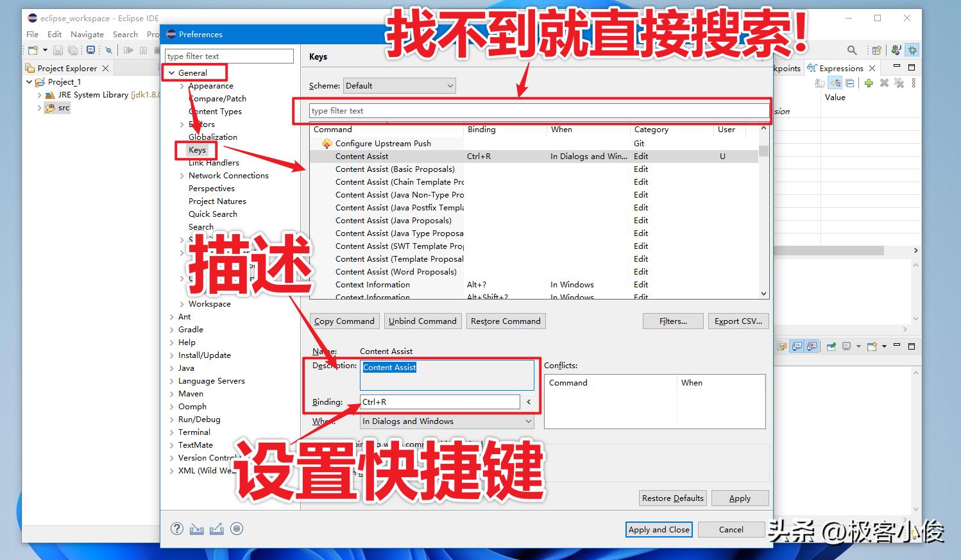The height and width of the screenshot is (560, 961).
Task: Click the type filter text search field
Action: 229,56
